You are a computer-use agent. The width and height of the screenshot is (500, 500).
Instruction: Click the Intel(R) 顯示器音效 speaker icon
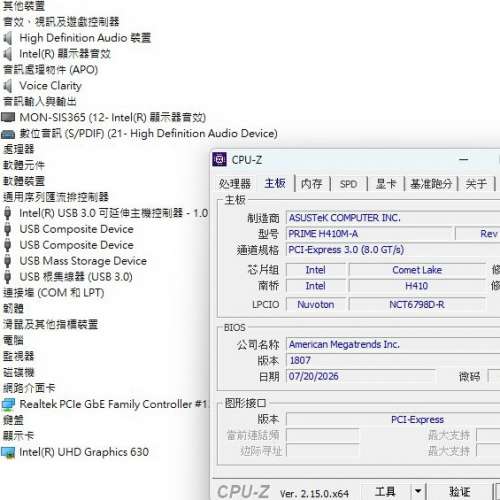pyautogui.click(x=7, y=54)
